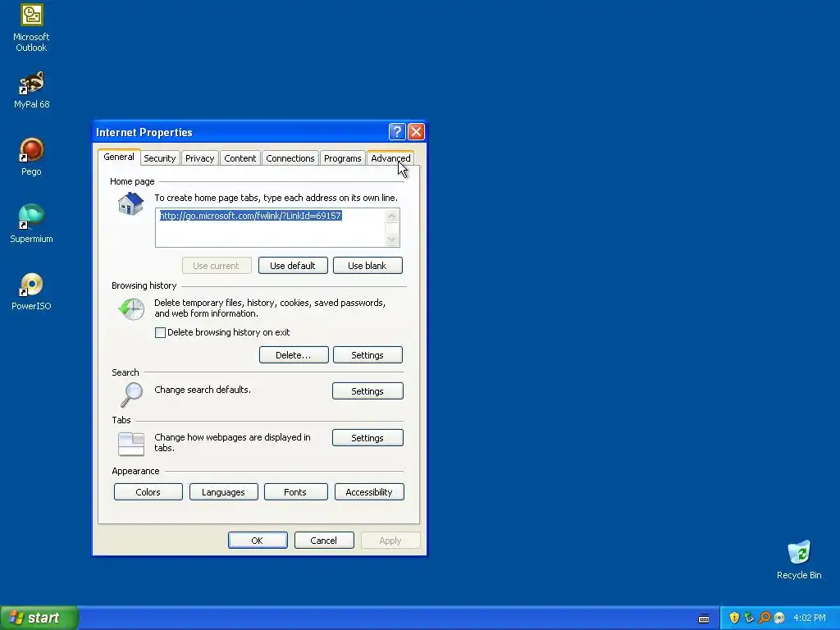Switch to the Connections tab

(x=290, y=158)
